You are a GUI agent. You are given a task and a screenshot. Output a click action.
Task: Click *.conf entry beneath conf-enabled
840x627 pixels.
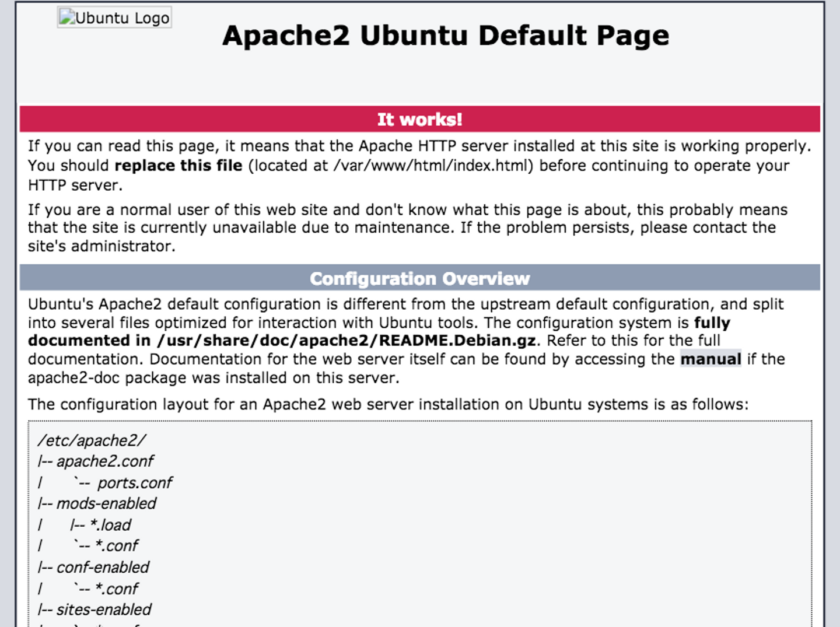[117, 589]
